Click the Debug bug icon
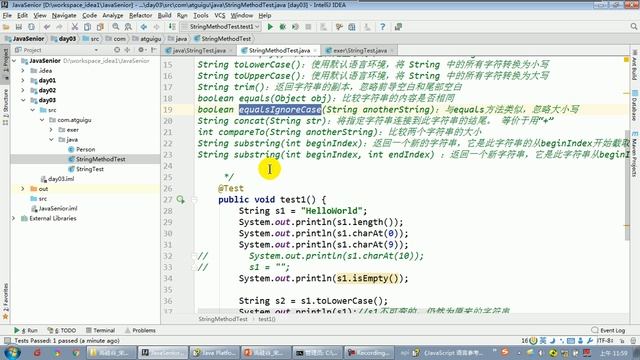The height and width of the screenshot is (360, 640). tap(282, 27)
